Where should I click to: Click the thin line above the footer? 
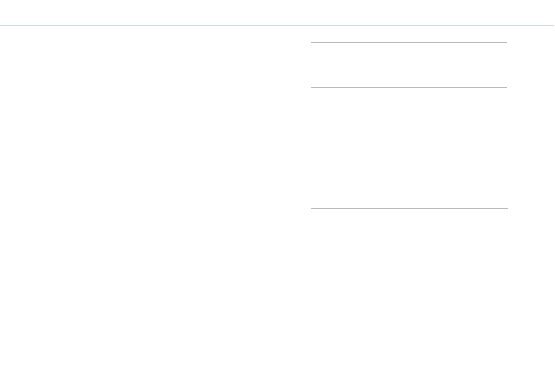pos(278,361)
